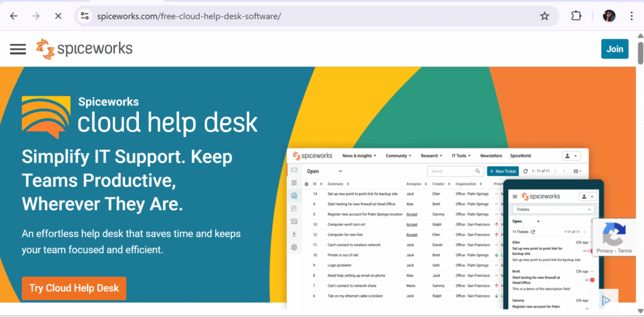Expand the Research menu

pyautogui.click(x=431, y=156)
